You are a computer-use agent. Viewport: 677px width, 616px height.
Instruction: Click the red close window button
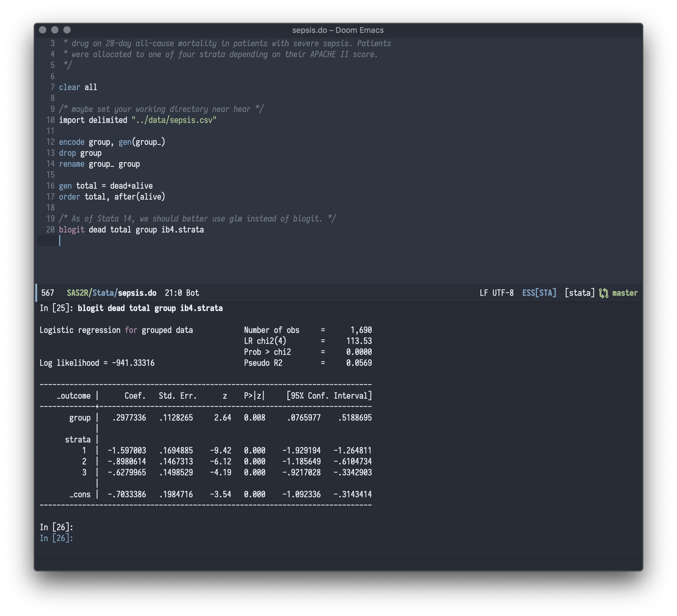coord(43,30)
